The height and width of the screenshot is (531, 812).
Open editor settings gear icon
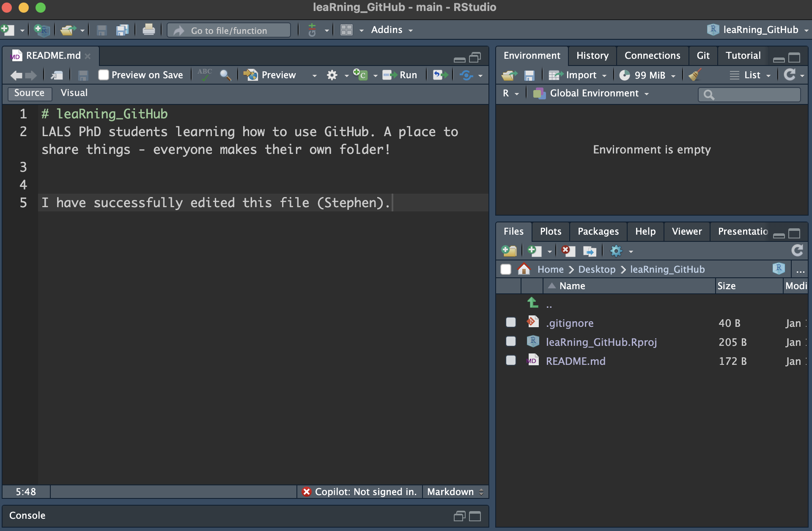[332, 75]
